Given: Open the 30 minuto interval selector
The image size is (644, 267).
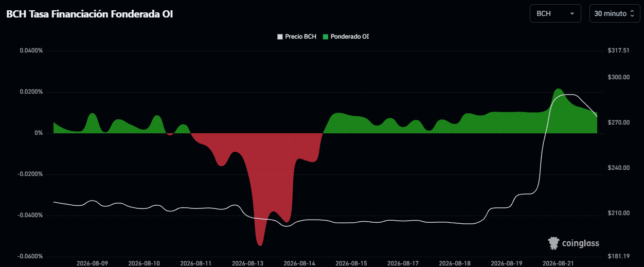Looking at the screenshot, I should pos(614,13).
